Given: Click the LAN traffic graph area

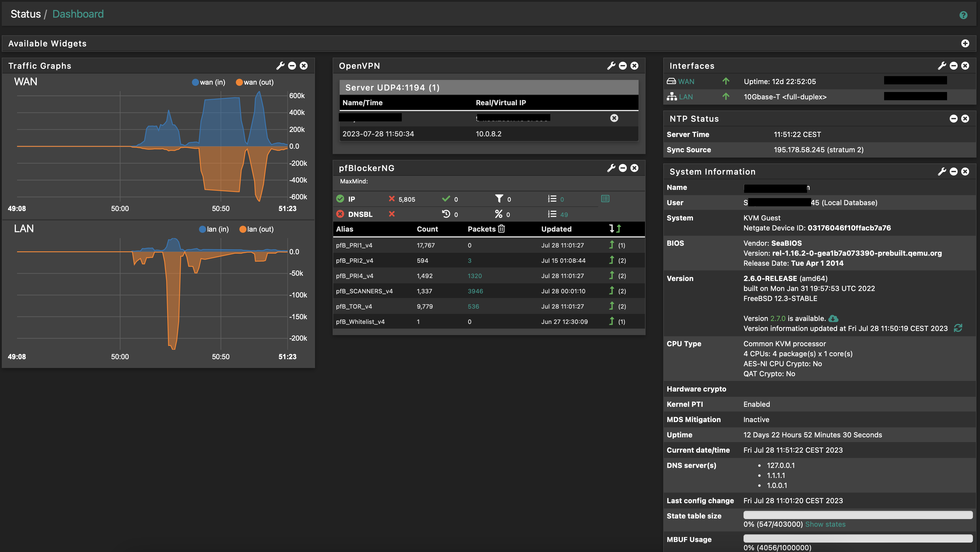Looking at the screenshot, I should pyautogui.click(x=152, y=294).
